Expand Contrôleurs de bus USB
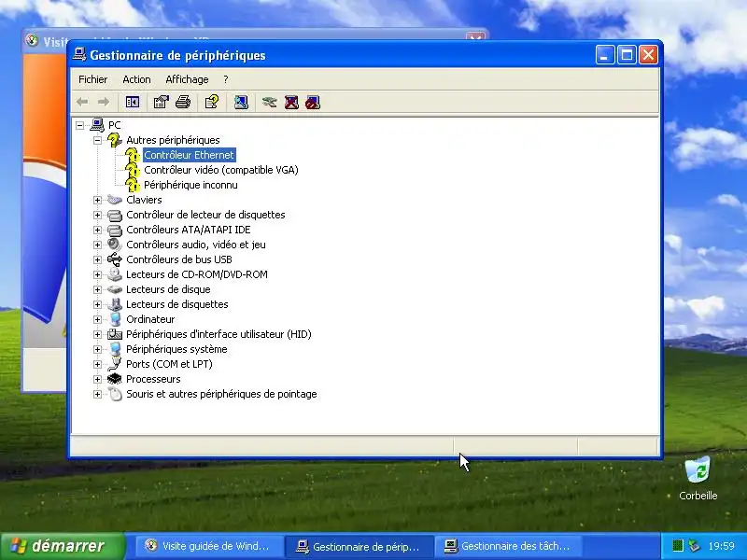The image size is (747, 560). [98, 259]
